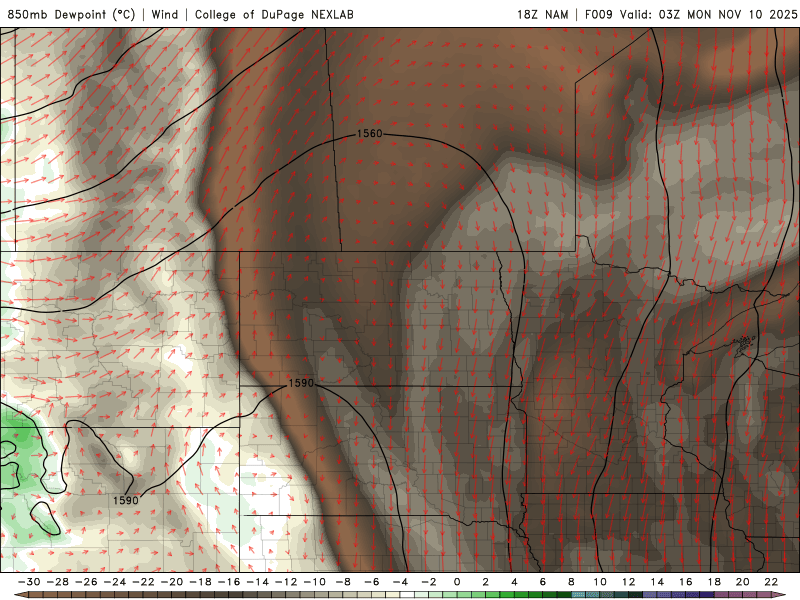This screenshot has height=600, width=800.
Task: Click the -8 value on the color scale
Action: point(343,582)
